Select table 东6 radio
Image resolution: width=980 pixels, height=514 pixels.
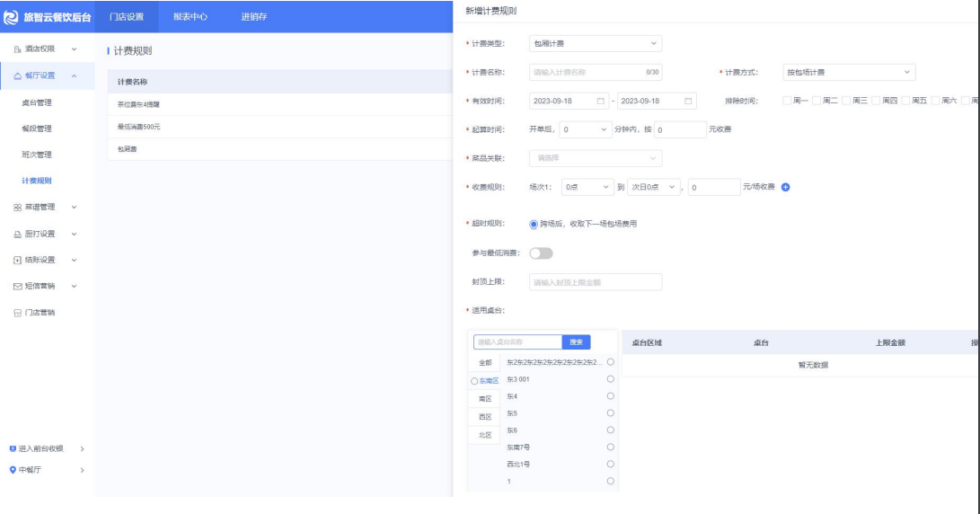click(611, 430)
